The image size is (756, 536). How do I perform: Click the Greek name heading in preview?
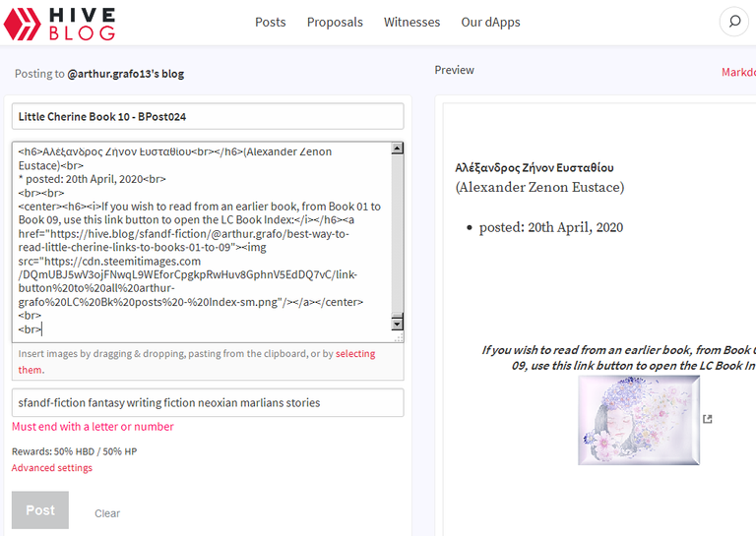pyautogui.click(x=535, y=167)
